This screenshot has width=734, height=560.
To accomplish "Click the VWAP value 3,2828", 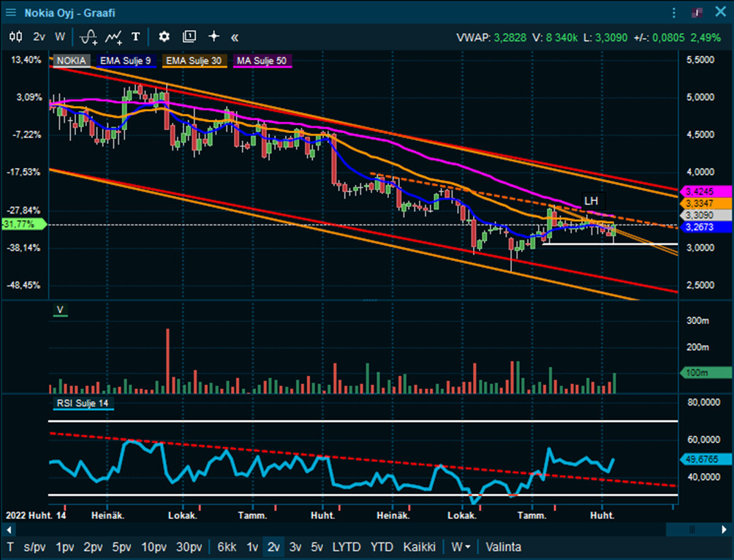I will [510, 37].
